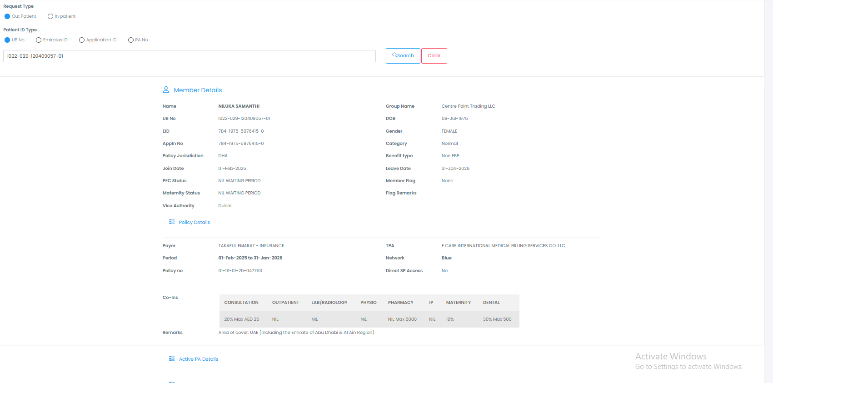Image resolution: width=868 pixels, height=398 pixels.
Task: Click the 30% Max 500 dental cell
Action: [x=497, y=319]
